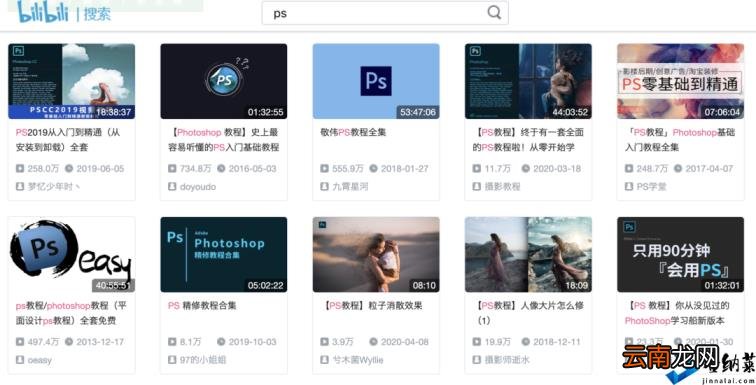Open 只用90分钟会用PS thumbnail
Viewport: 756px width, 385px height.
[x=680, y=254]
